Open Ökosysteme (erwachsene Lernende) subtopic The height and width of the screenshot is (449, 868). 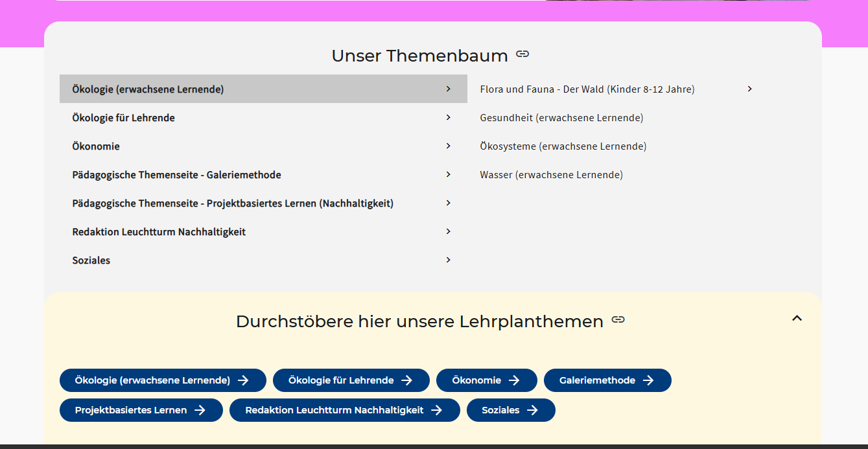[563, 146]
